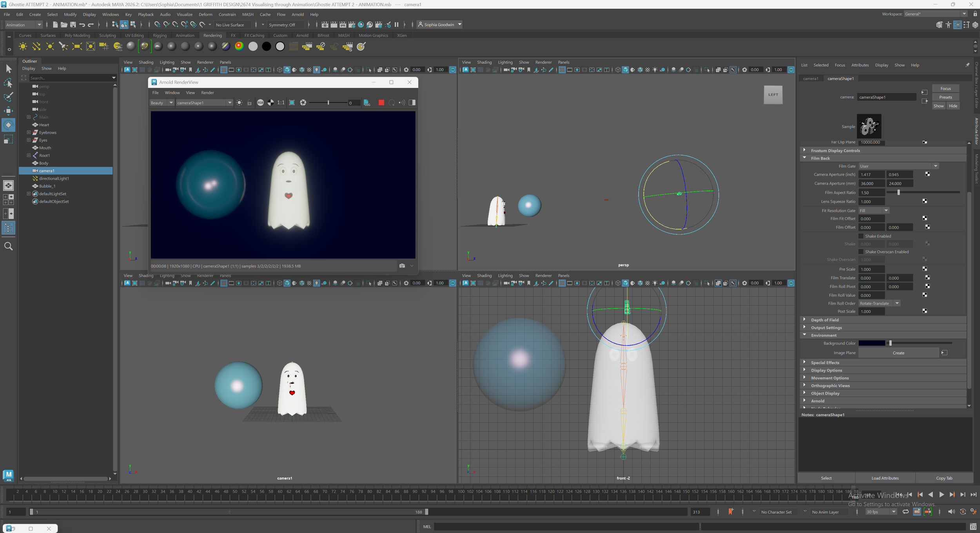The width and height of the screenshot is (980, 533).
Task: Switch to the Rigging shelf tab
Action: [160, 35]
